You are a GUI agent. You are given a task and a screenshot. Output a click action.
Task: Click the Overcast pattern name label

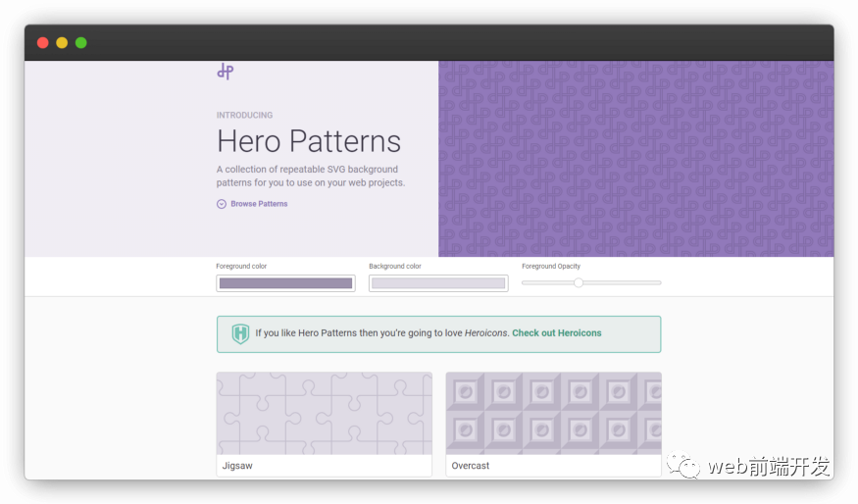point(470,466)
